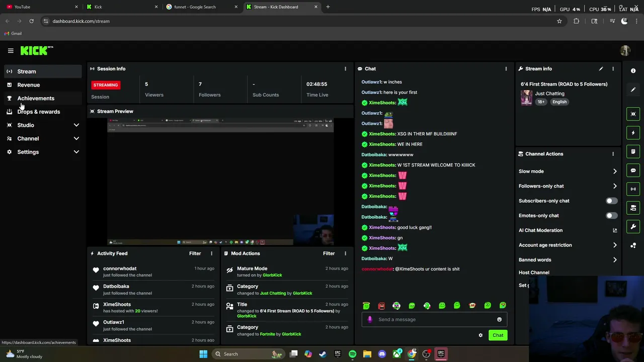Open the Stream info panel three-dot menu

pos(613,69)
